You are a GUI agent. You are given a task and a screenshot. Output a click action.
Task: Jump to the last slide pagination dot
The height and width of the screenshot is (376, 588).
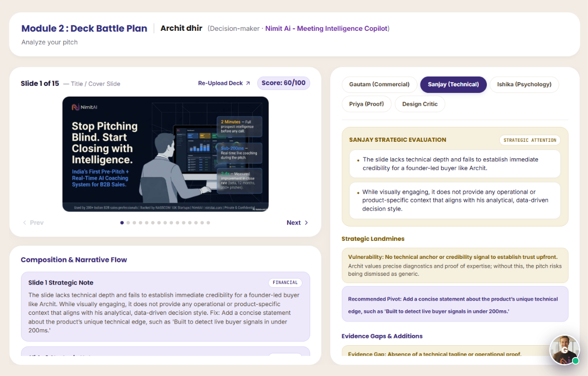[x=208, y=222]
